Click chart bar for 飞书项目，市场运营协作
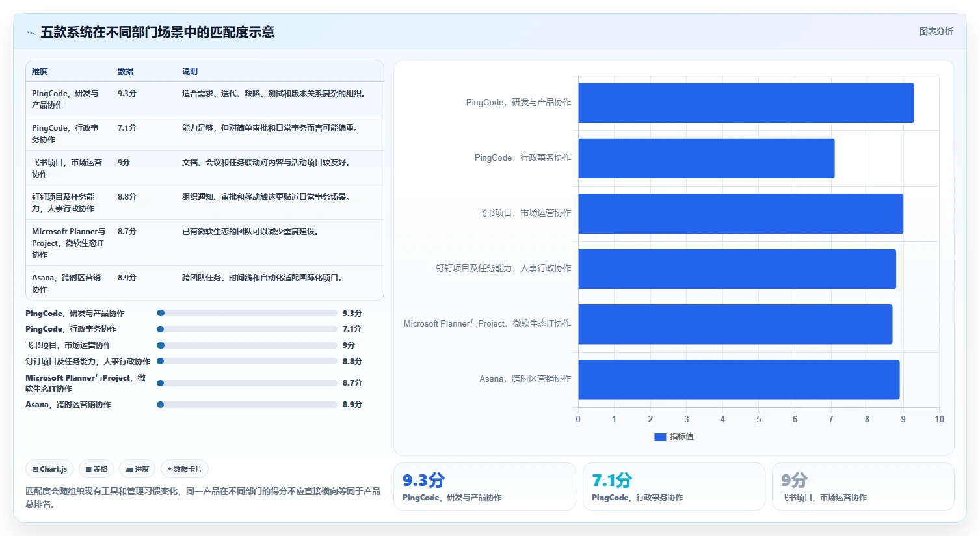Screen dimensions: 980x536 [x=741, y=213]
